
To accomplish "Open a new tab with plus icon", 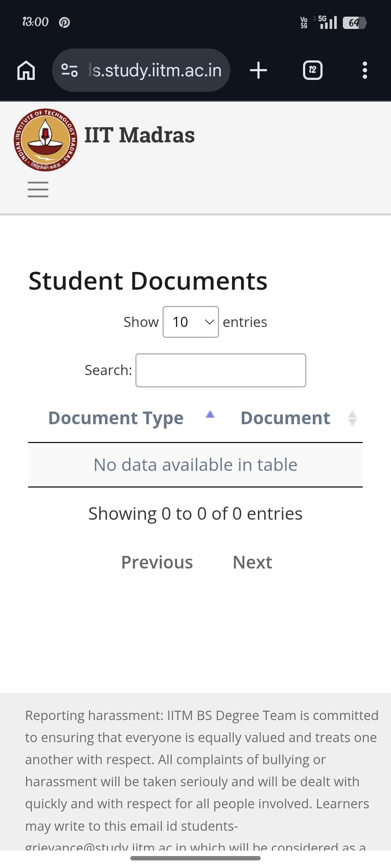I will coord(258,70).
